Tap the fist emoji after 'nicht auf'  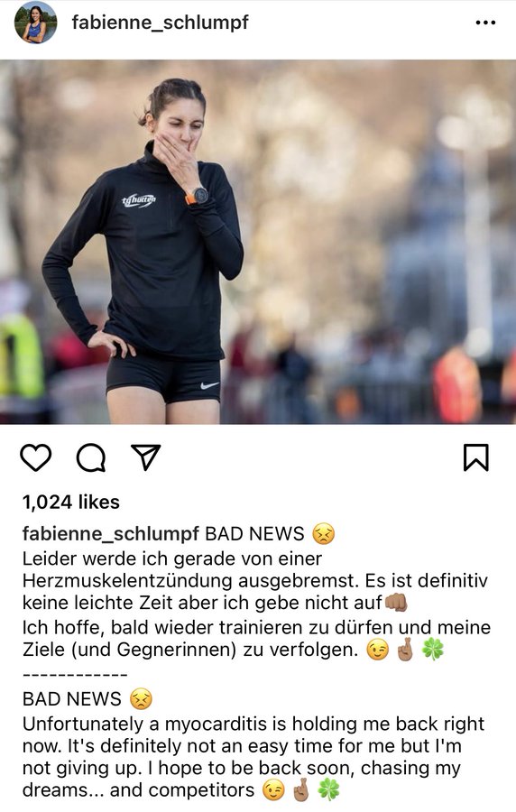click(396, 603)
